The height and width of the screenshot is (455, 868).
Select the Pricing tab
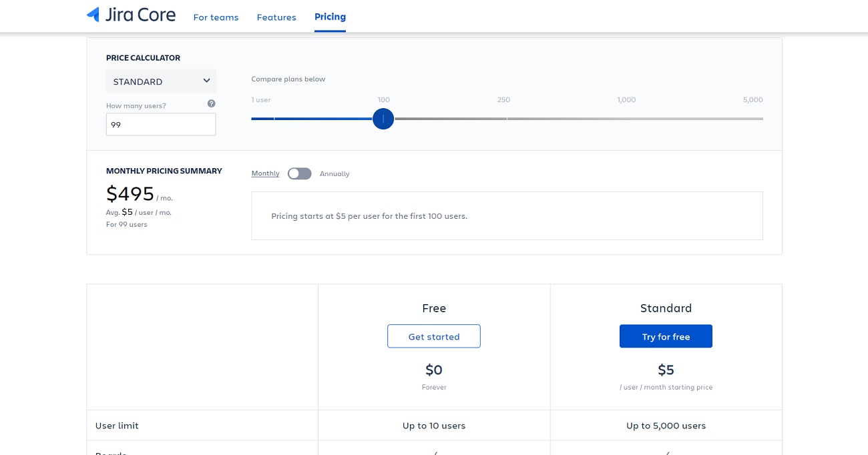pyautogui.click(x=330, y=17)
